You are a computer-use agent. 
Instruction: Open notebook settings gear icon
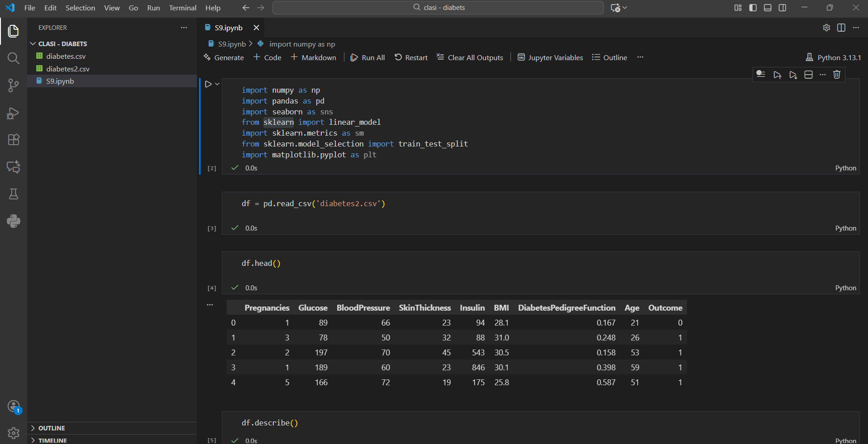tap(826, 28)
